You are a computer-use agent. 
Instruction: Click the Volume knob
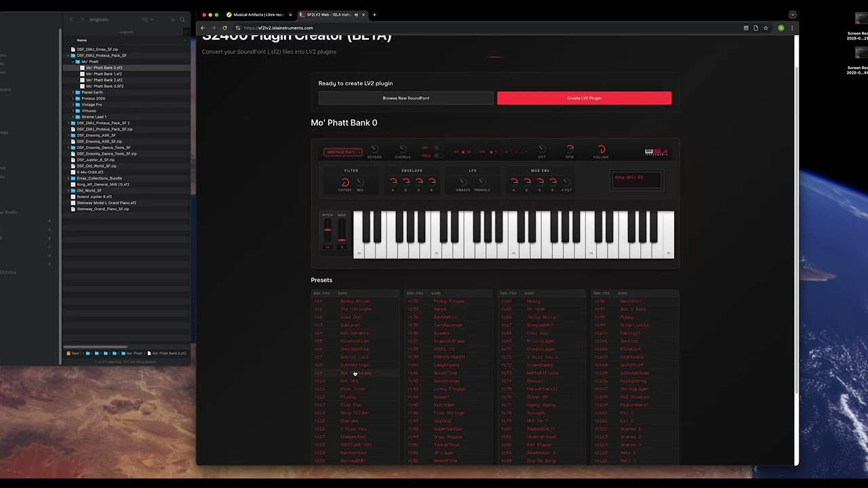pos(601,149)
